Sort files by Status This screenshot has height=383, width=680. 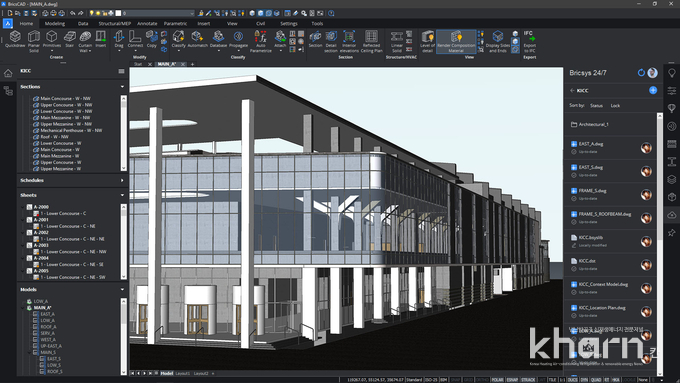point(596,105)
